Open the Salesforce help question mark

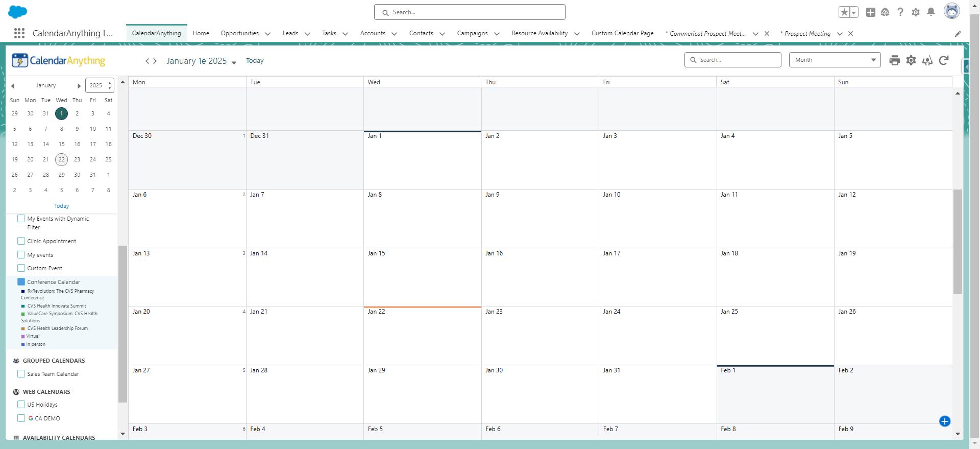pos(900,12)
